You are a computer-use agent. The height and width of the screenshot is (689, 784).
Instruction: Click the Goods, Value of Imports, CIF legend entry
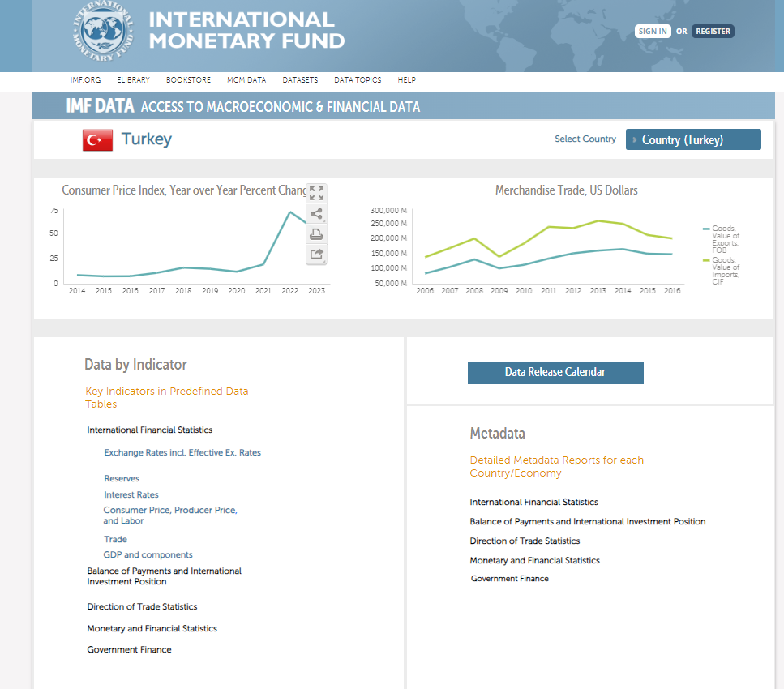coord(722,271)
